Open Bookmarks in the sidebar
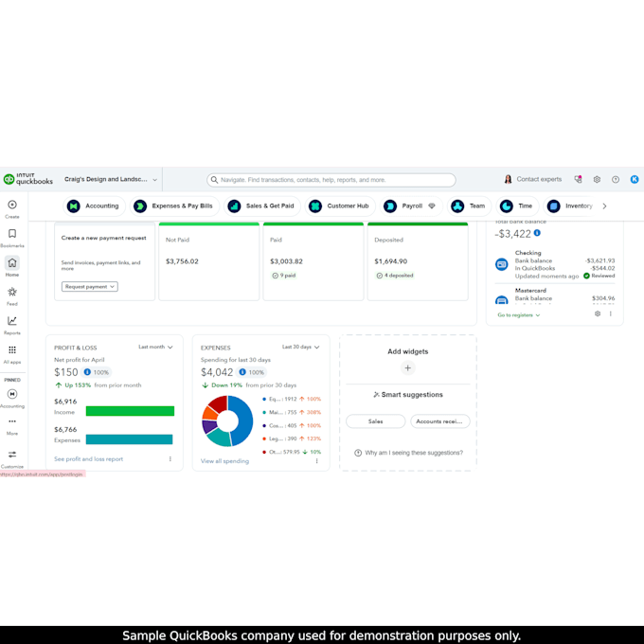The width and height of the screenshot is (644, 644). coord(12,238)
